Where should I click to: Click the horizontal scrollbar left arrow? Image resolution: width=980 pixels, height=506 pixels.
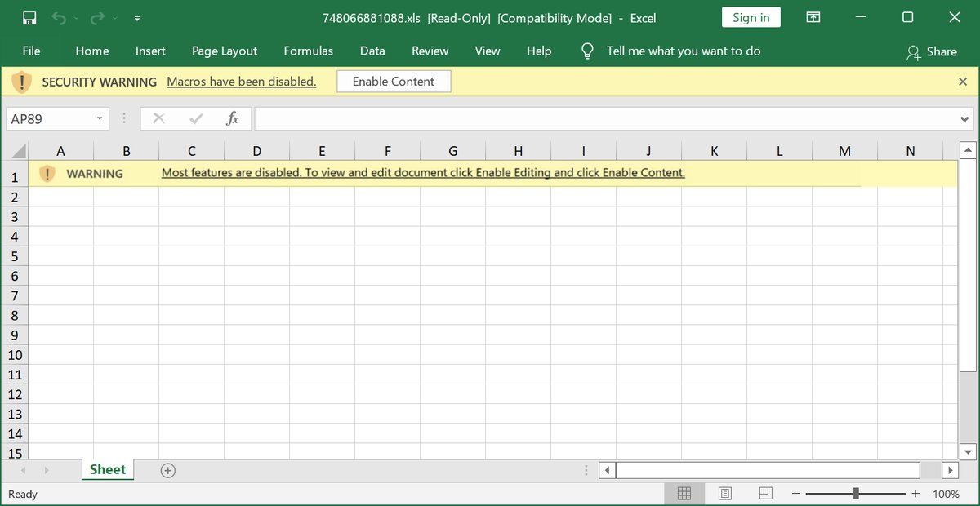(607, 470)
